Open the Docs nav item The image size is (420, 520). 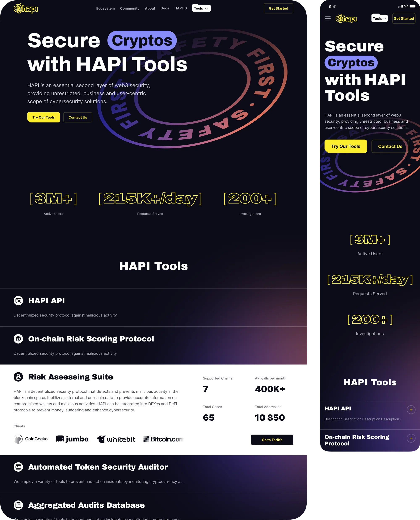point(165,8)
